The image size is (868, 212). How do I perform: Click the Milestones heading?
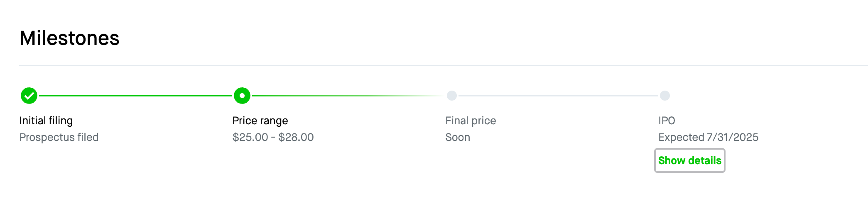coord(69,38)
